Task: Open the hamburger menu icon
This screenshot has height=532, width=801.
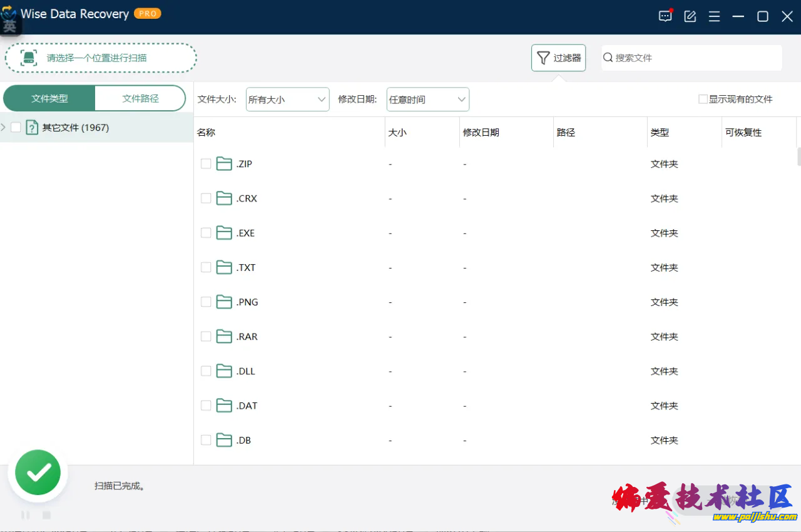Action: pos(714,16)
